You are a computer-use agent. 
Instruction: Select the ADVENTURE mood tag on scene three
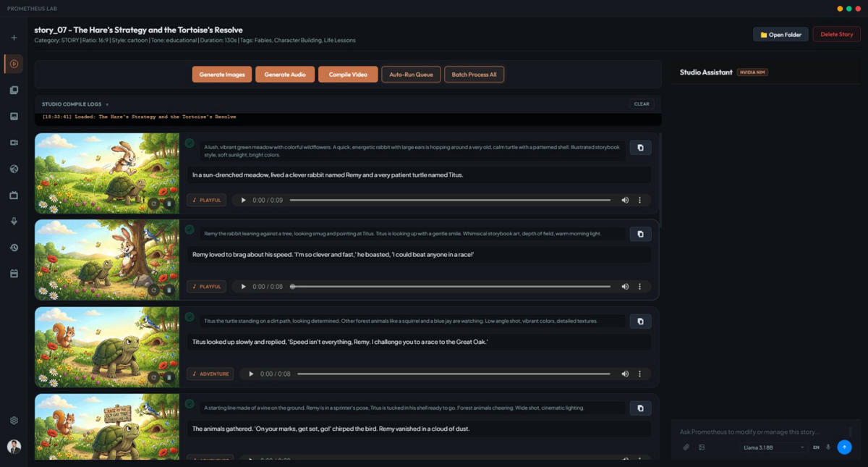coord(210,374)
